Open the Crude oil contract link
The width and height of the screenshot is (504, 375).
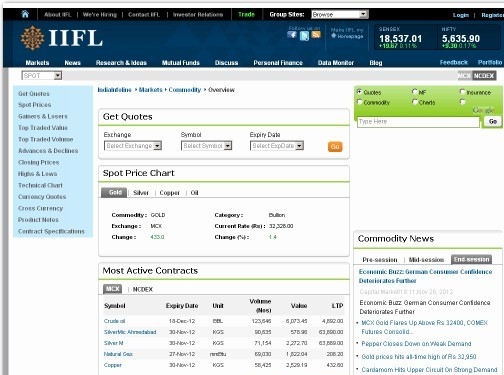pos(114,321)
